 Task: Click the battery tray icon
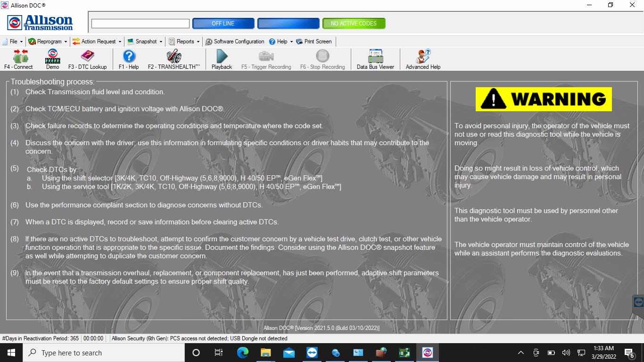551,353
